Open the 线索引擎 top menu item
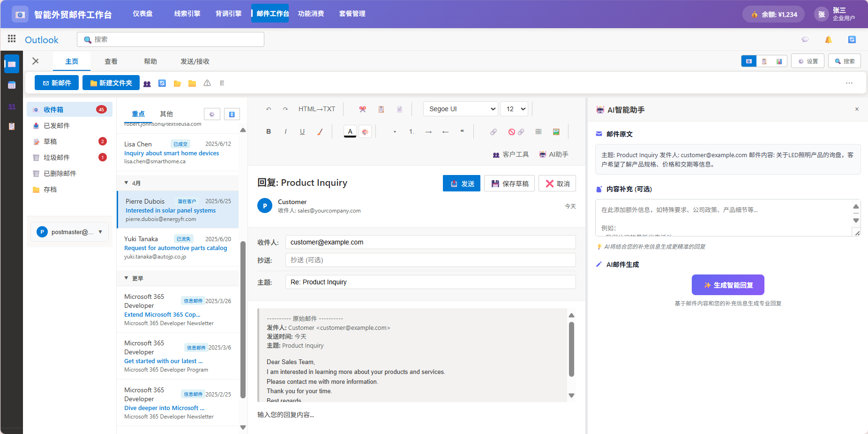This screenshot has width=868, height=434. click(x=187, y=14)
